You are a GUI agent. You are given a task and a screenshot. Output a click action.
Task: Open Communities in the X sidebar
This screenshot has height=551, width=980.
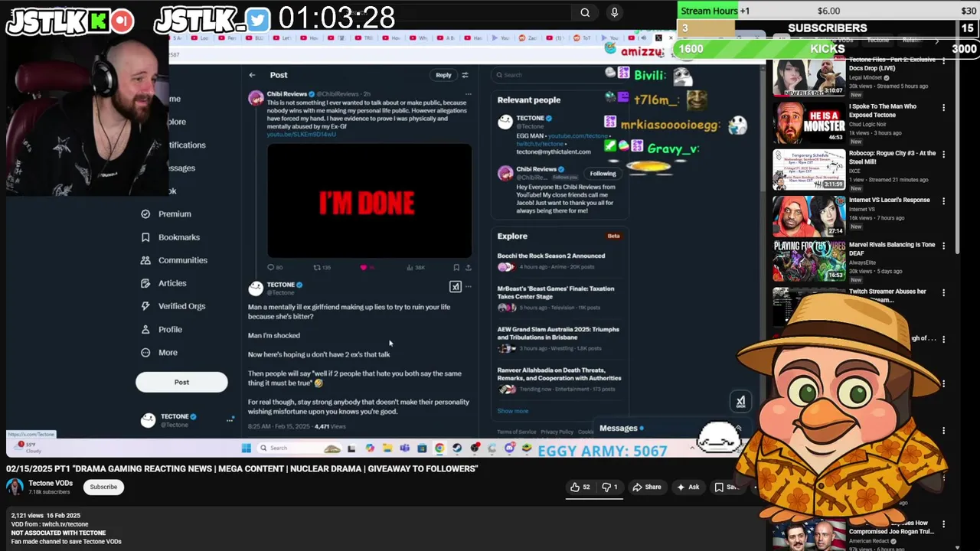[x=174, y=260]
